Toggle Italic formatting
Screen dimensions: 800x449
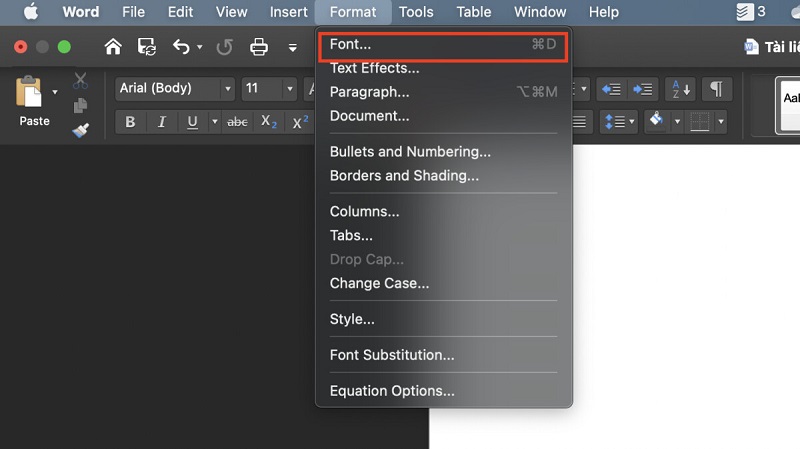pos(161,122)
